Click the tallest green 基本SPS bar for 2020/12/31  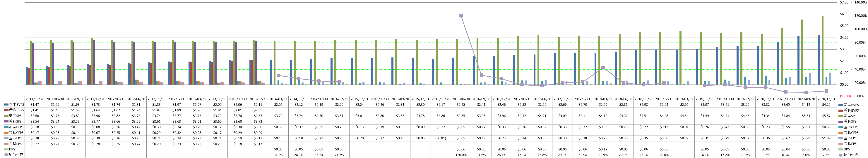tap(823, 50)
